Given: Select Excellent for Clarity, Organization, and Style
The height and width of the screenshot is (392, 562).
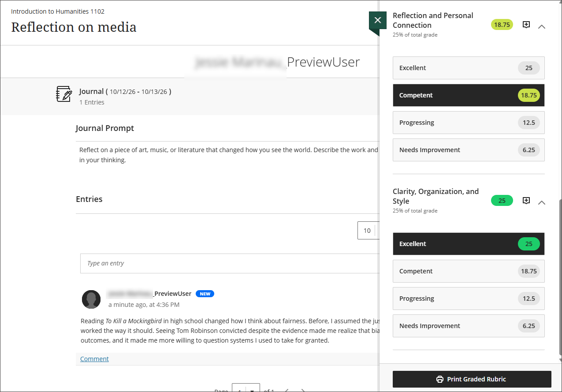Looking at the screenshot, I should [469, 244].
